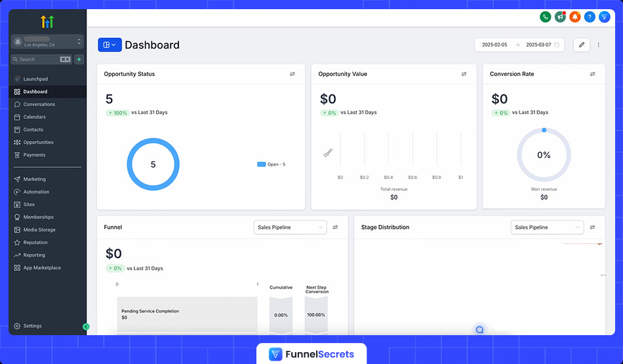The image size is (623, 364).
Task: Open the megaphone announcements icon
Action: pos(560,16)
